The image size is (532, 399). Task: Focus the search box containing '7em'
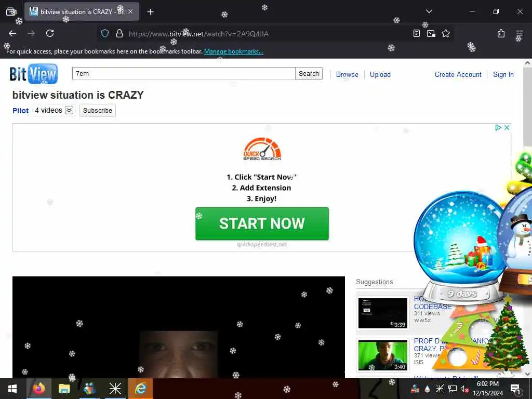pyautogui.click(x=183, y=74)
